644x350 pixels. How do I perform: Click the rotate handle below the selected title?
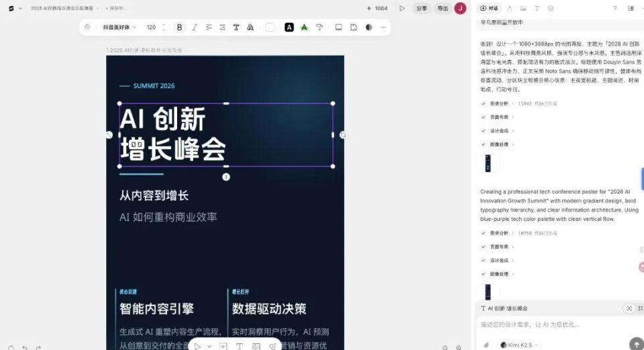[x=226, y=177]
